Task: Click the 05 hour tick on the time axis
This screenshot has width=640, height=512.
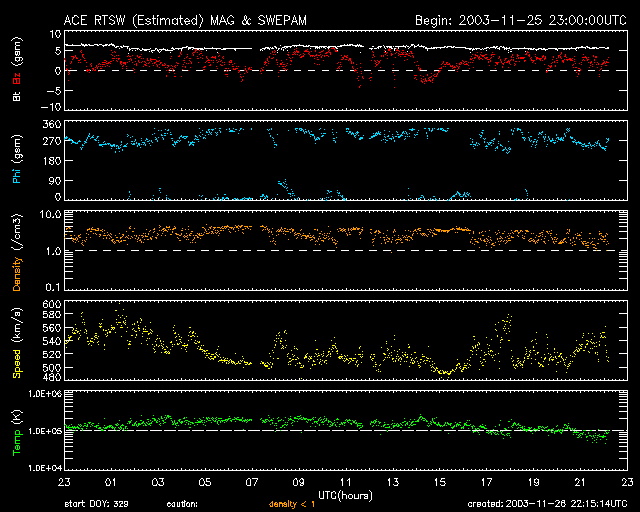Action: 205,482
